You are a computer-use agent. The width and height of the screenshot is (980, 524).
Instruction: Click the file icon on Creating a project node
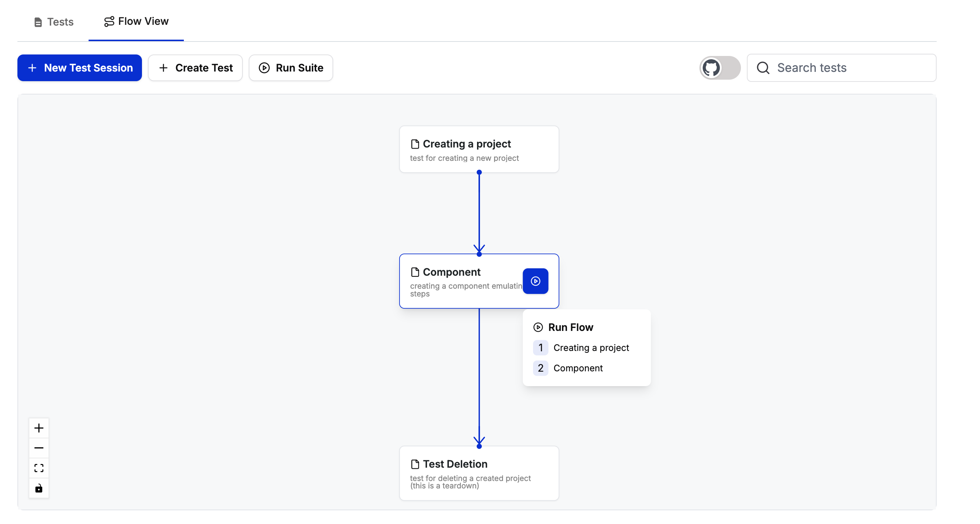click(x=415, y=144)
